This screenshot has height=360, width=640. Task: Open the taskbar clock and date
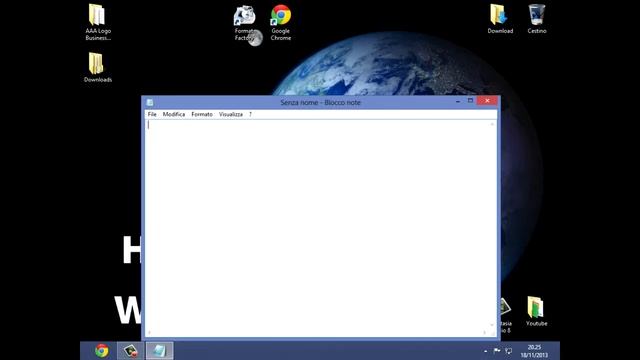pos(534,351)
